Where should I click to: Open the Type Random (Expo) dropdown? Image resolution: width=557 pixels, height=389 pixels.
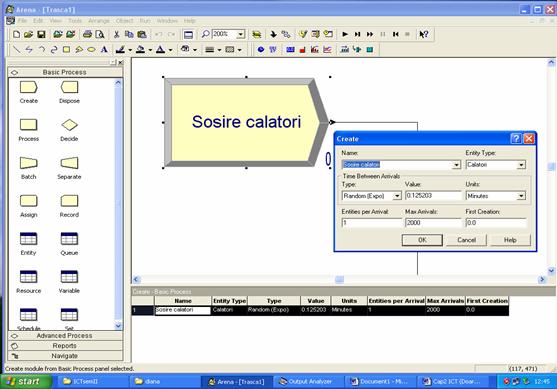coord(397,196)
